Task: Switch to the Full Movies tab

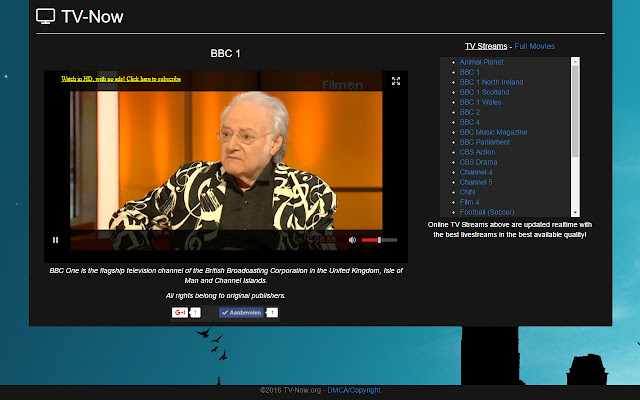Action: coord(534,46)
